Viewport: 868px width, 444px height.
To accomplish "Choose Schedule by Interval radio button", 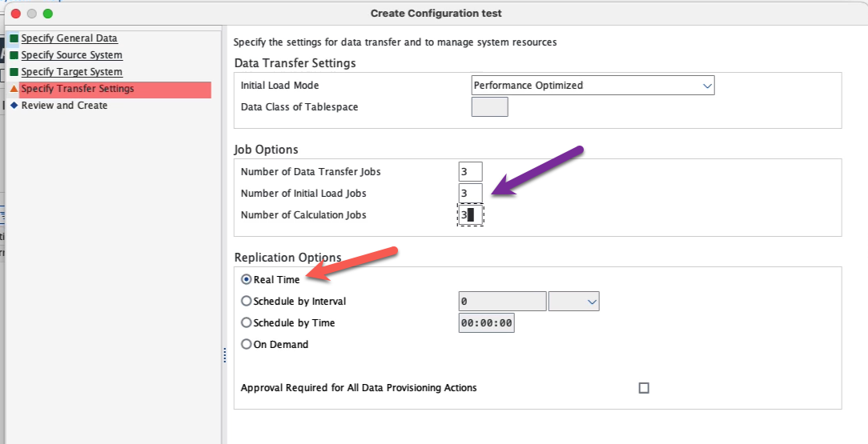I will click(247, 302).
